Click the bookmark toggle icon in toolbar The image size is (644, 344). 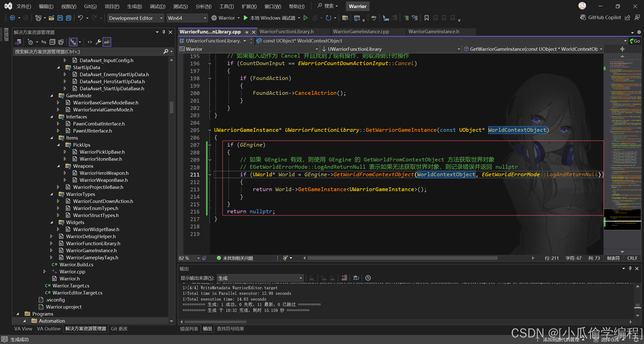click(x=426, y=18)
